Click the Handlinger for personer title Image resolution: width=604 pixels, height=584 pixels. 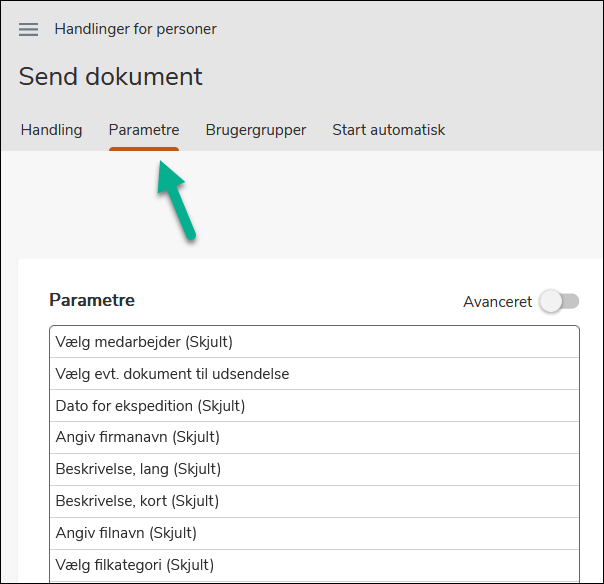click(x=135, y=29)
